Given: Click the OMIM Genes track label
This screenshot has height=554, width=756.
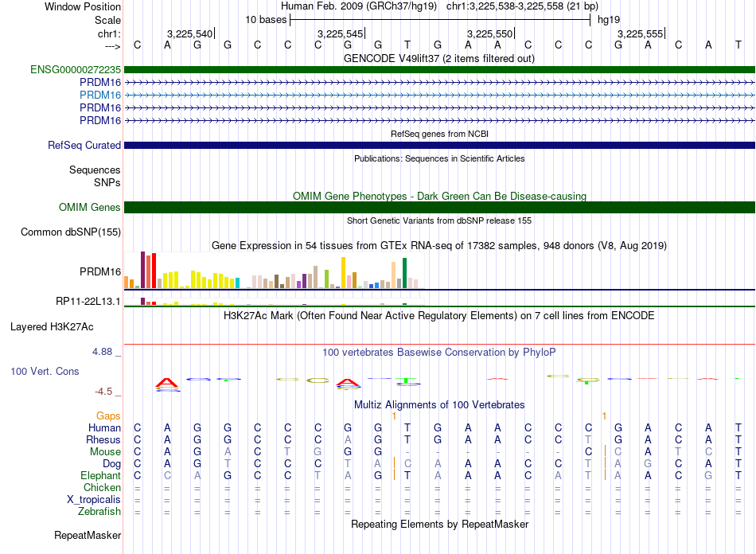Looking at the screenshot, I should point(90,207).
